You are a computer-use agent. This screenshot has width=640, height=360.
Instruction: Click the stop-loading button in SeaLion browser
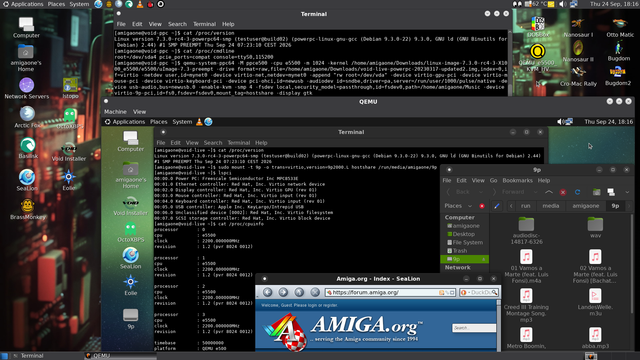[315, 292]
